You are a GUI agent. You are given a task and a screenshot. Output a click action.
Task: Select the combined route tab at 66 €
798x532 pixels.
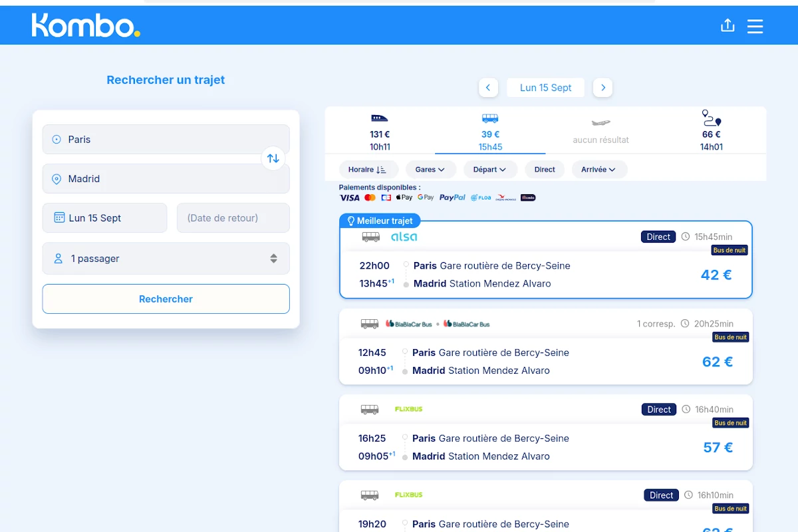click(x=711, y=132)
